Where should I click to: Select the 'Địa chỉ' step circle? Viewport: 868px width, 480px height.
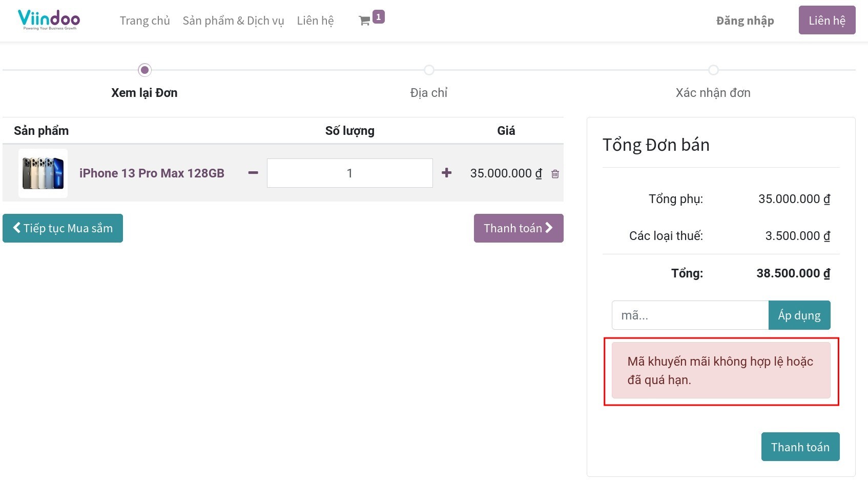(x=429, y=70)
